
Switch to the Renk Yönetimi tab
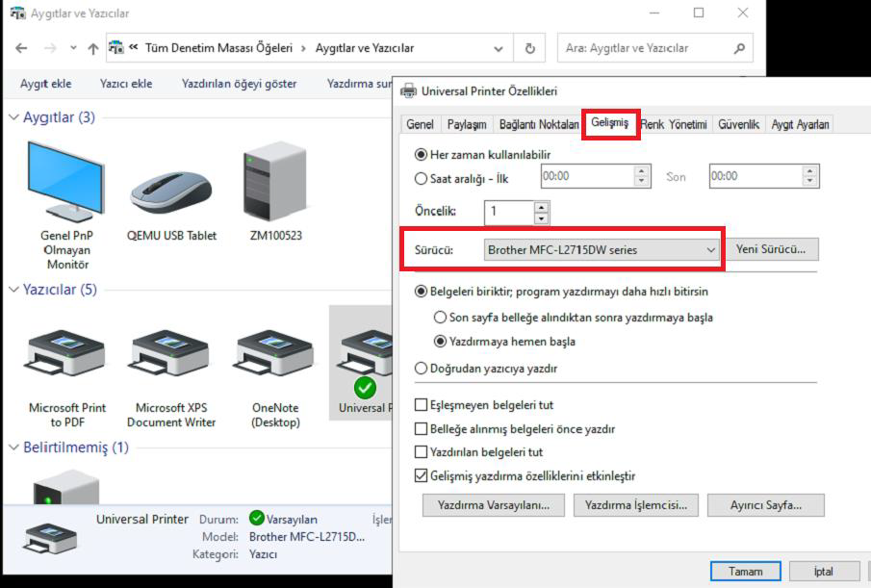(674, 124)
